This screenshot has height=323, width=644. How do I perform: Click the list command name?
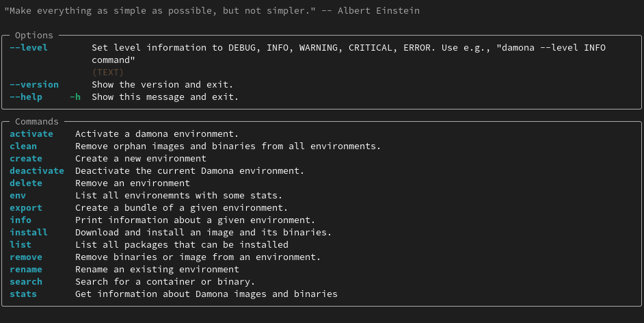21,245
